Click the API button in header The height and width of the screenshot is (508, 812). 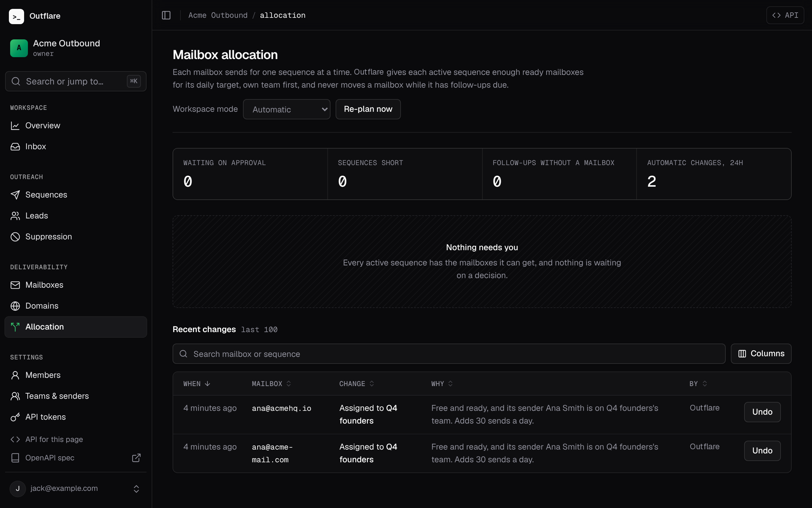coord(785,15)
